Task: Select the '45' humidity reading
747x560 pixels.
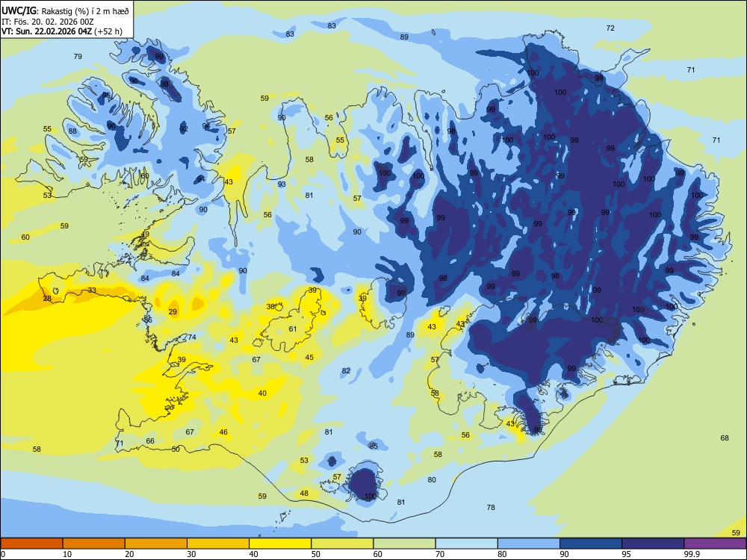Action: 310,358
